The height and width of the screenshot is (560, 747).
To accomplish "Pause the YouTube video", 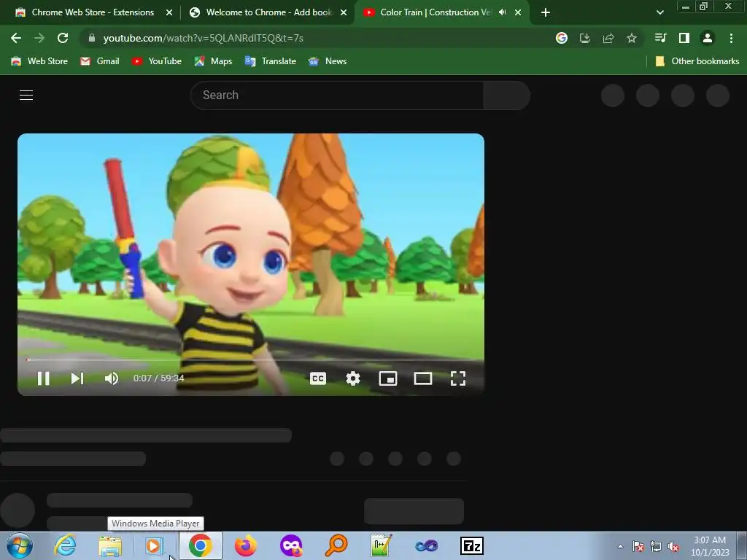I will pyautogui.click(x=43, y=378).
